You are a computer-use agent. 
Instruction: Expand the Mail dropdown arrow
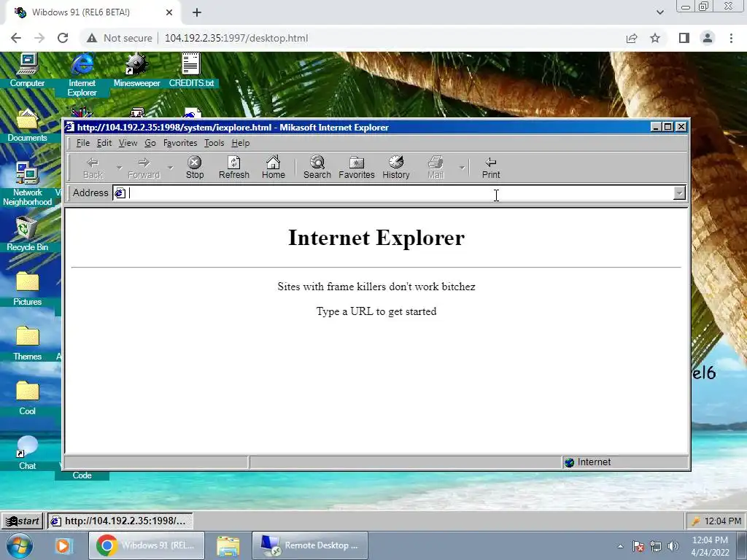click(x=462, y=168)
